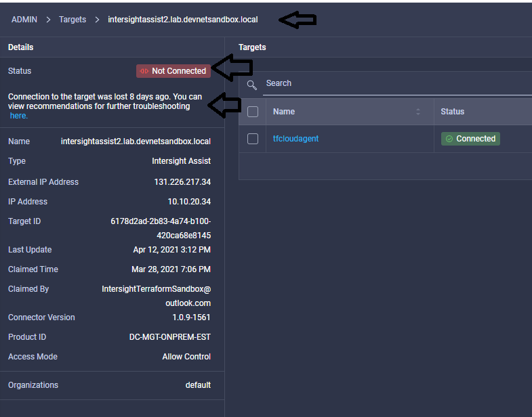Screen dimensions: 532x417
Task: Select the Targets panel heading
Action: point(252,47)
